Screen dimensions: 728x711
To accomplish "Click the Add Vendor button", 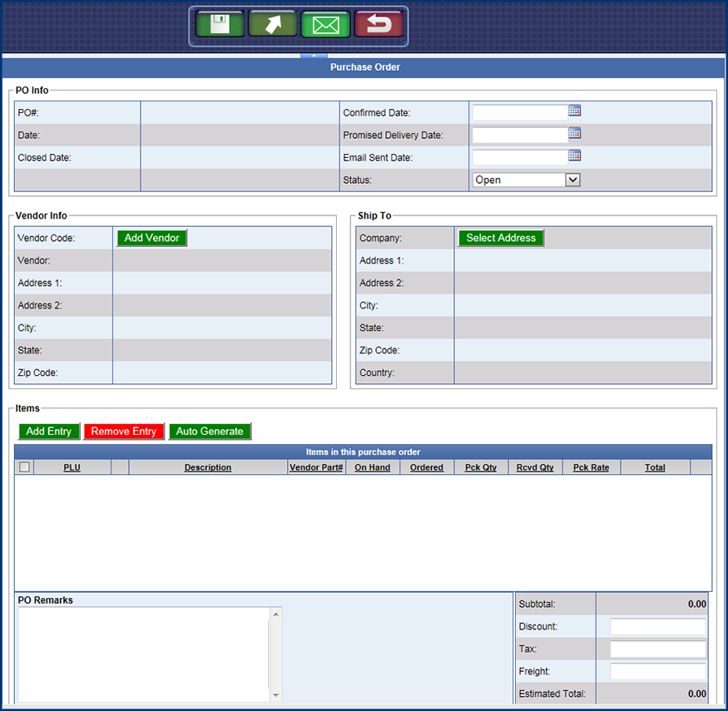I will point(151,238).
